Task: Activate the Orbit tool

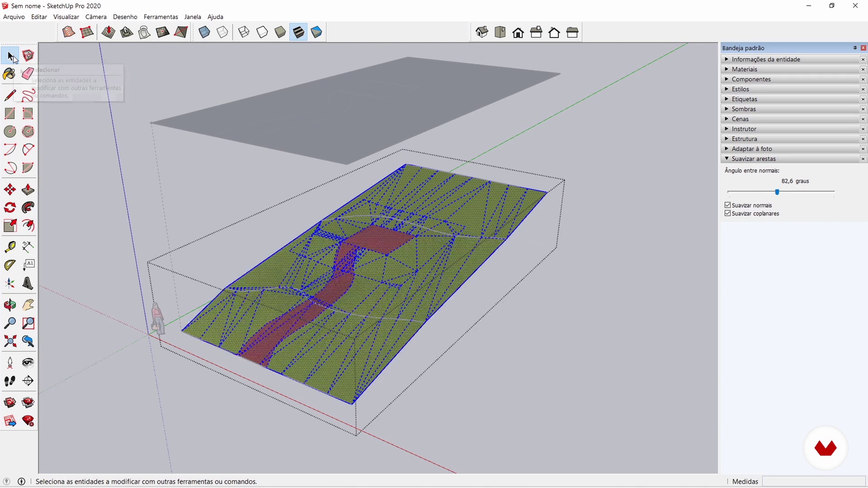Action: 10,305
